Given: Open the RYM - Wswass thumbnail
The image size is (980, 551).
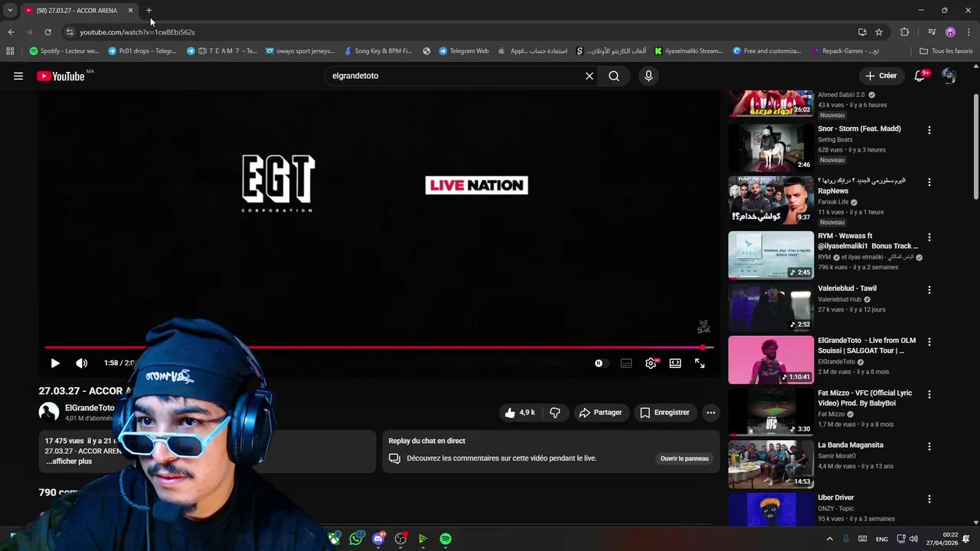Looking at the screenshot, I should click(x=771, y=255).
